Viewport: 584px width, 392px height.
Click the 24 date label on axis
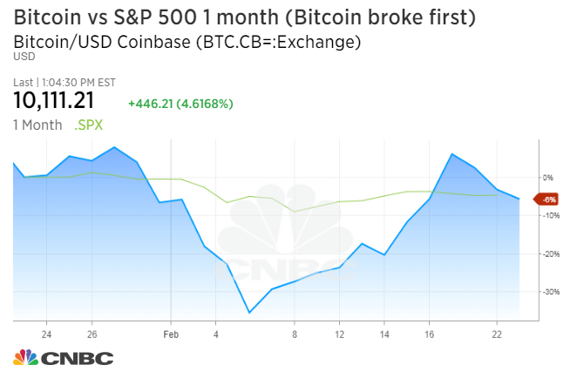coord(46,333)
